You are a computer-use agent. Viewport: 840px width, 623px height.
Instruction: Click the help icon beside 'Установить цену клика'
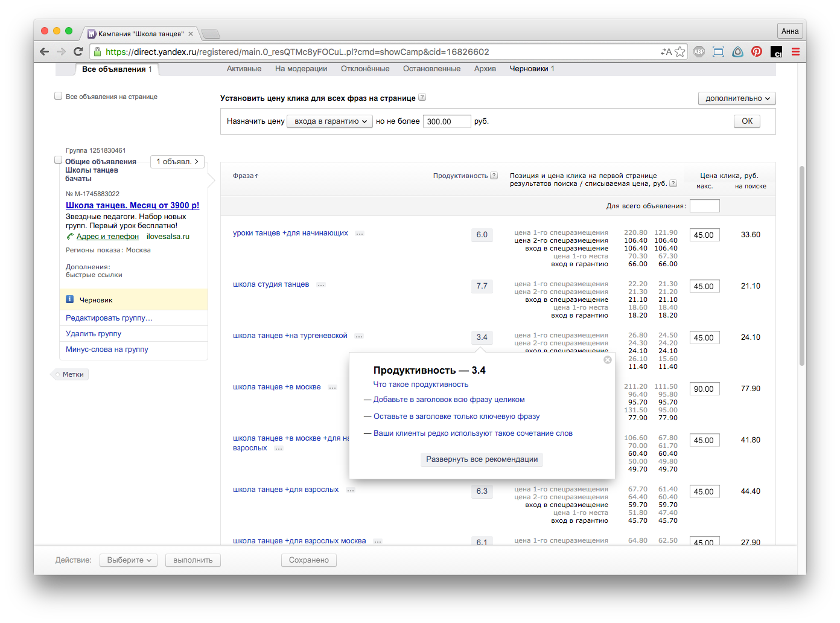coord(422,97)
